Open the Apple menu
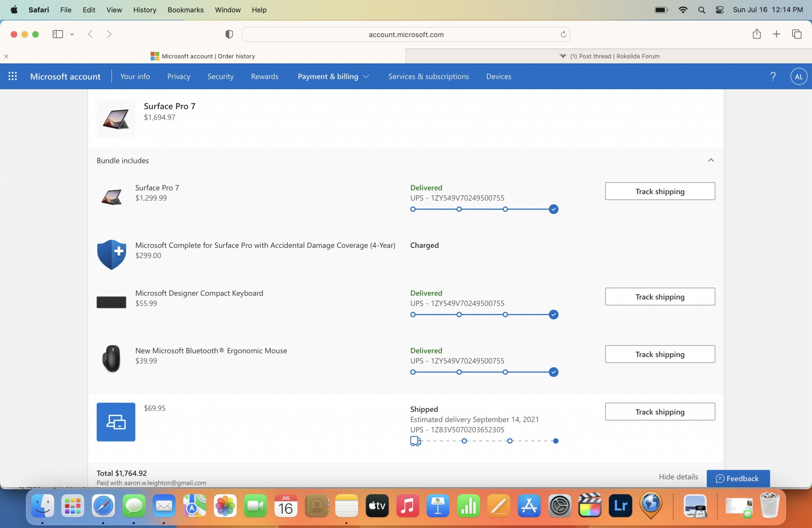 14,10
